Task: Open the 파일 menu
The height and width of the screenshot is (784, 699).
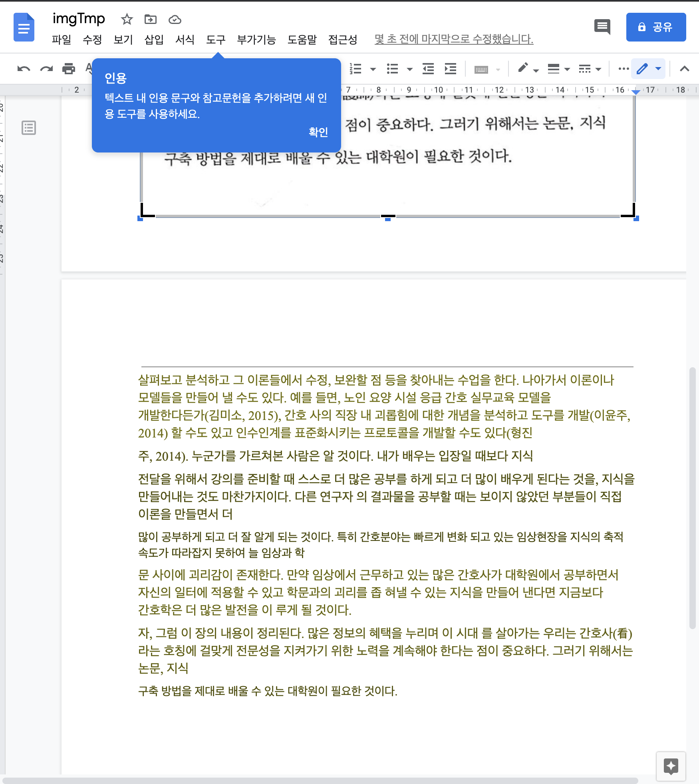Action: 62,40
